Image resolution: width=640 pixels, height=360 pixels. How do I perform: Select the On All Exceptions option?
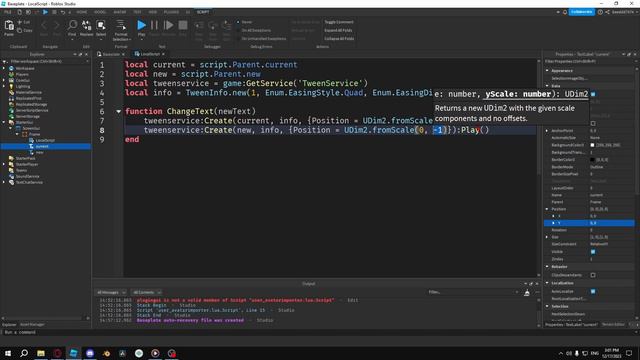click(254, 30)
